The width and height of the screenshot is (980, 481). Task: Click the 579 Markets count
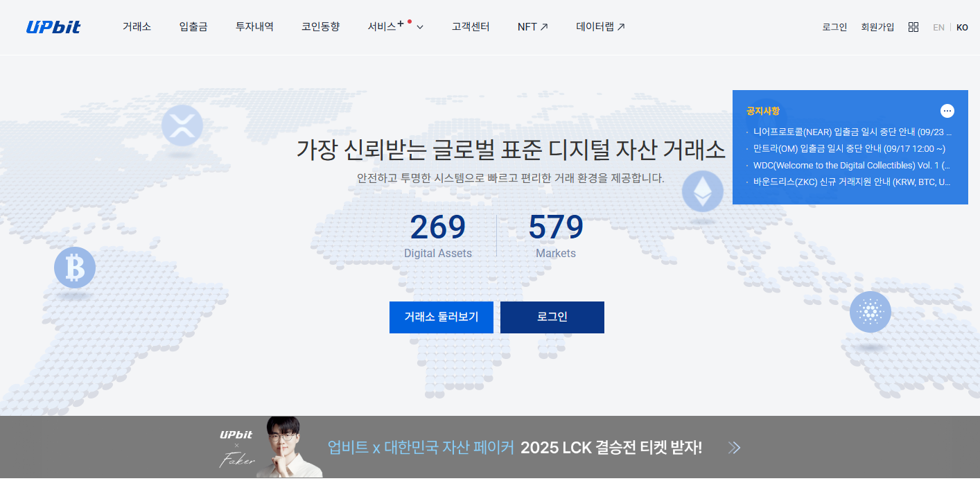[556, 236]
